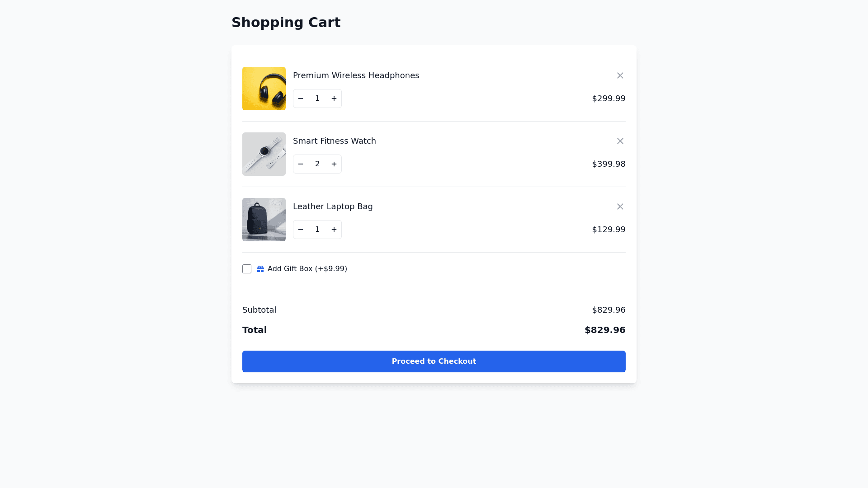Screen dimensions: 868x488
Task: Click the Premium Wireless Headphones title
Action: point(356,75)
